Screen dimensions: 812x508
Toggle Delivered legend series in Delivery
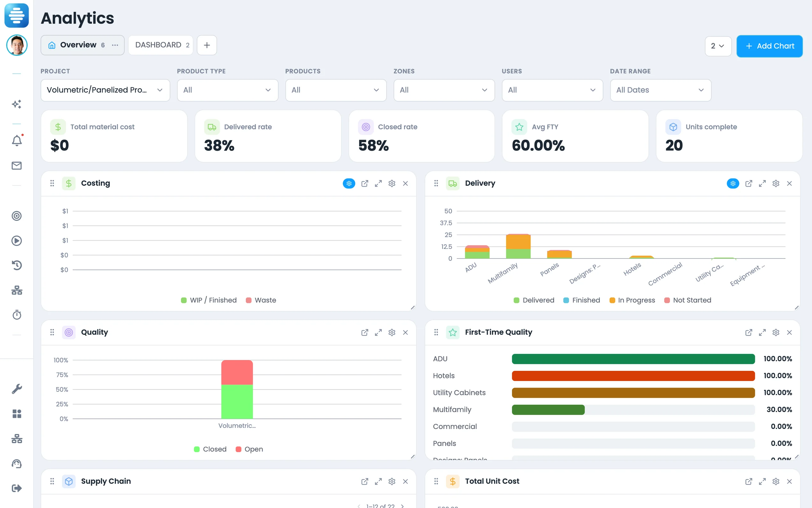[534, 300]
